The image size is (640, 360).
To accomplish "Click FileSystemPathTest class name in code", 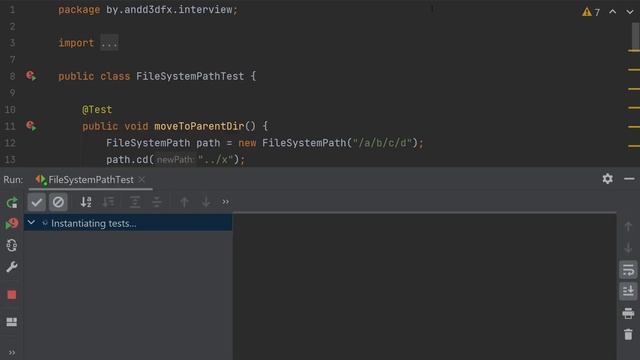I will [x=190, y=76].
